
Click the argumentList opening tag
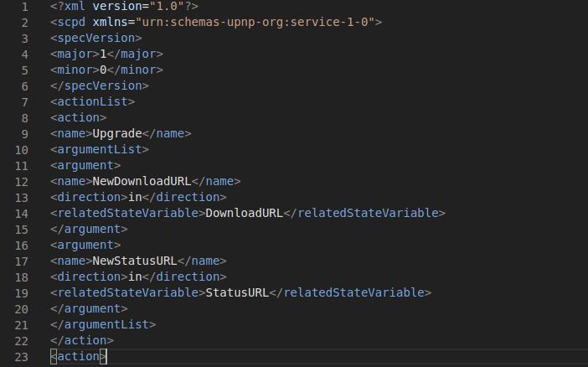coord(100,149)
